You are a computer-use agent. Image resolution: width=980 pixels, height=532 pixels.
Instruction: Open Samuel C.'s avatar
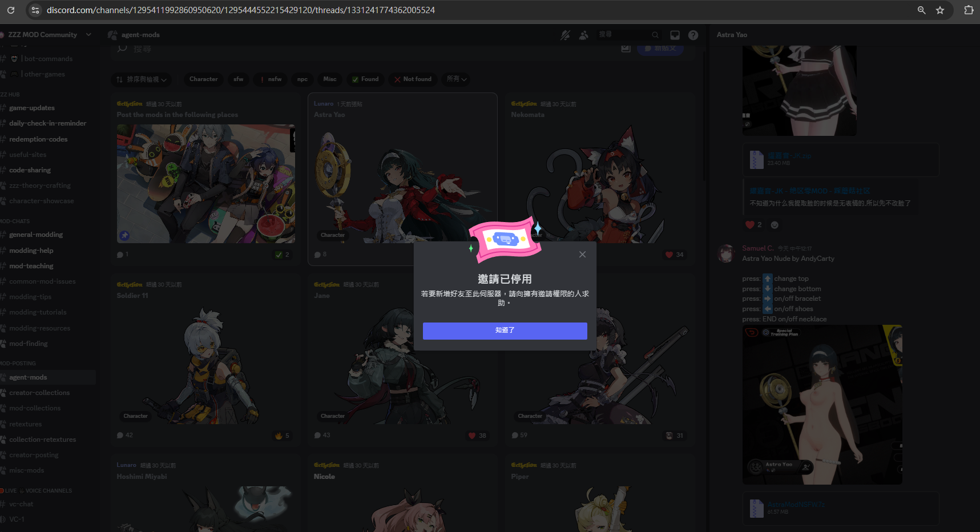click(x=726, y=253)
